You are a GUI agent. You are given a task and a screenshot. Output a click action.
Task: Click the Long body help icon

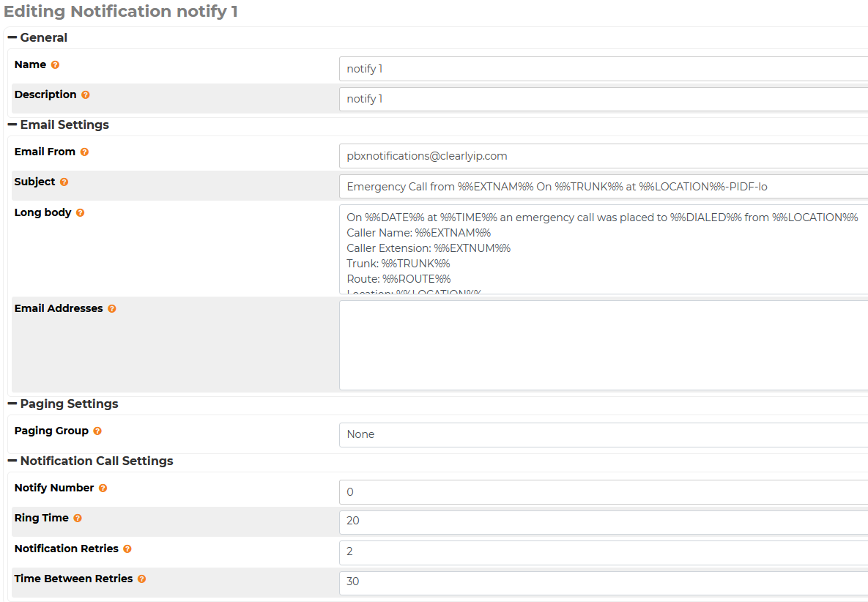coord(81,213)
